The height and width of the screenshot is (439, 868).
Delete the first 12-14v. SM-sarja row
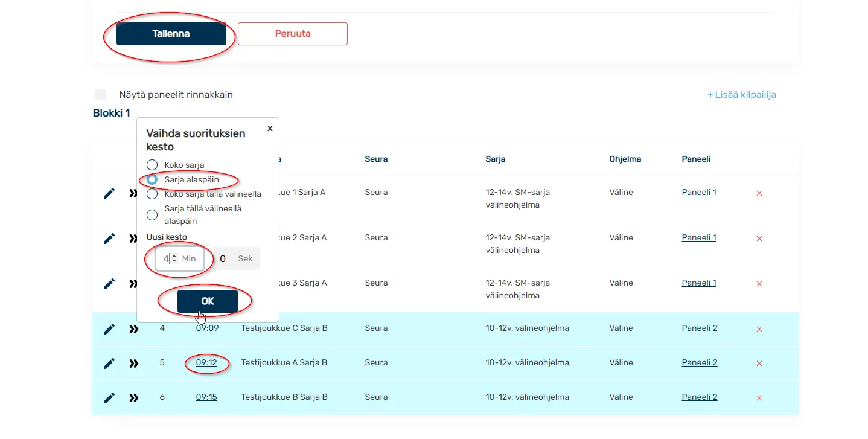click(759, 193)
